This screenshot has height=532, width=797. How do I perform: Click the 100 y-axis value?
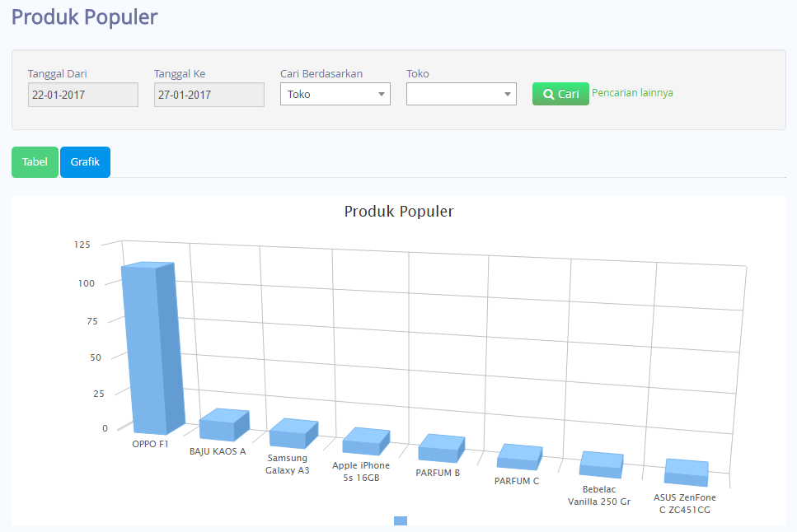coord(87,283)
